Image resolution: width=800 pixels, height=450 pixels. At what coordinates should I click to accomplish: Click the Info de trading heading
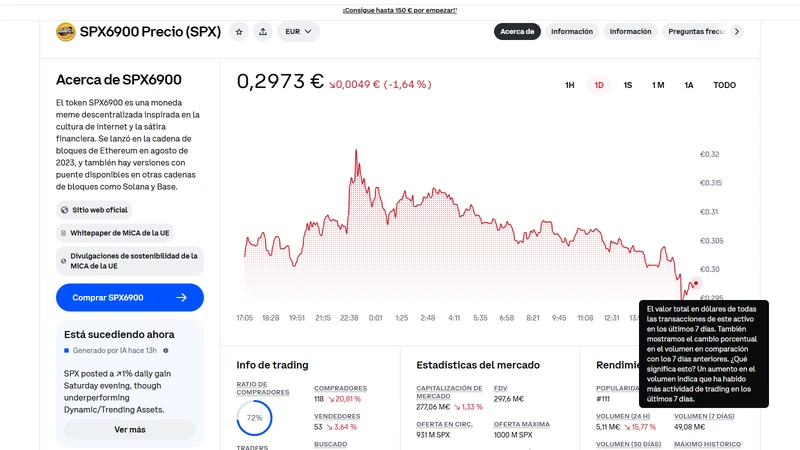[272, 365]
